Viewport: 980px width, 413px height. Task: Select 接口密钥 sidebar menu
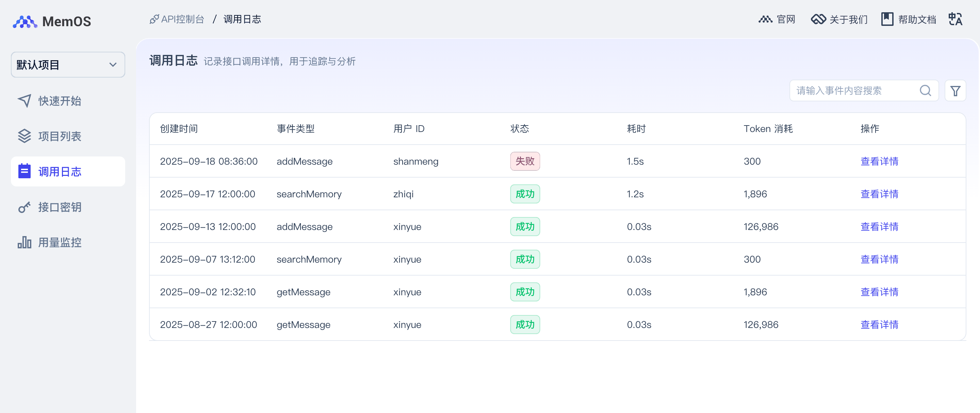click(x=59, y=207)
